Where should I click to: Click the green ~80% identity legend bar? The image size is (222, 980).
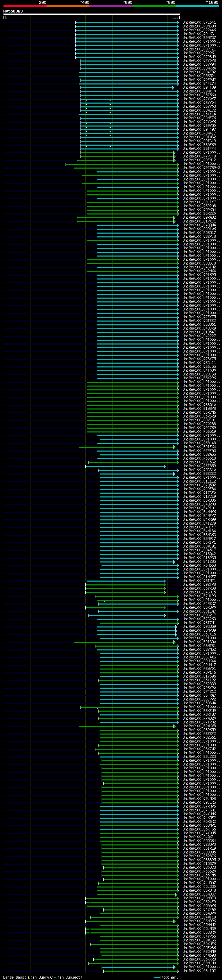154,6
